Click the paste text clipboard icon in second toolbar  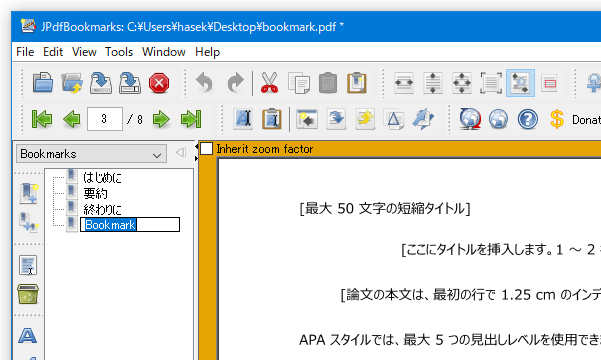(272, 119)
